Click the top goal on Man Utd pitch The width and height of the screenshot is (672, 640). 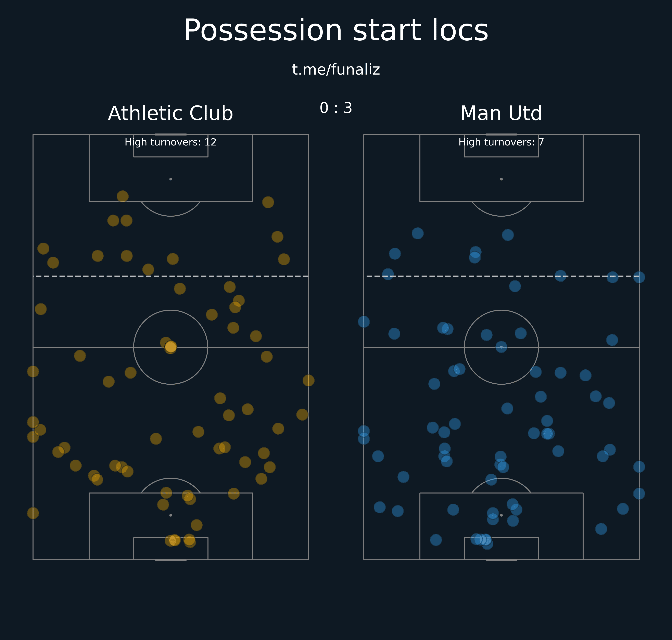pyautogui.click(x=501, y=135)
